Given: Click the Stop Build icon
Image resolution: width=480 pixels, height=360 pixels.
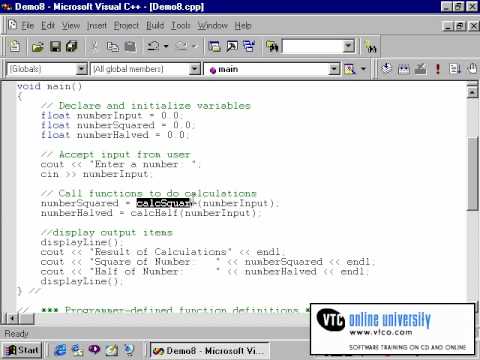Looking at the screenshot, I should coord(421,69).
